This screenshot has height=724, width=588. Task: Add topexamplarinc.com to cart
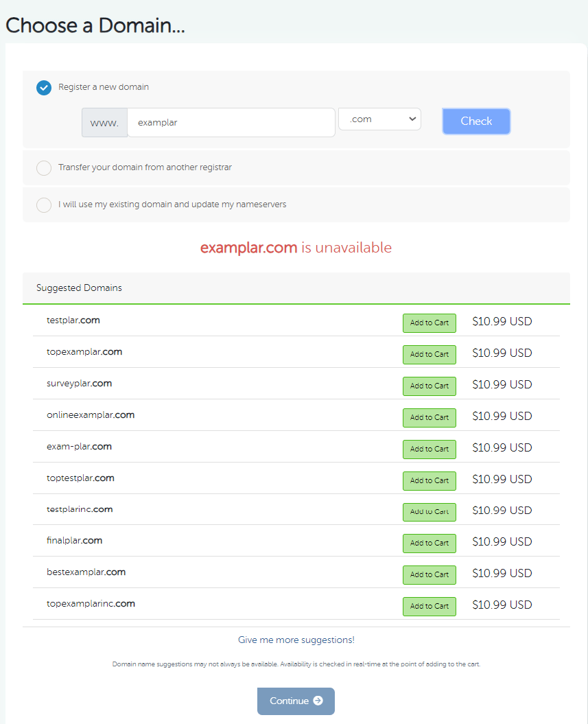429,606
